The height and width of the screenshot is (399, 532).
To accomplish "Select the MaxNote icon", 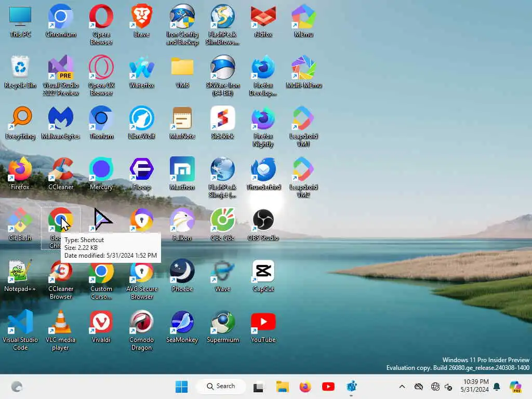I will click(x=182, y=122).
